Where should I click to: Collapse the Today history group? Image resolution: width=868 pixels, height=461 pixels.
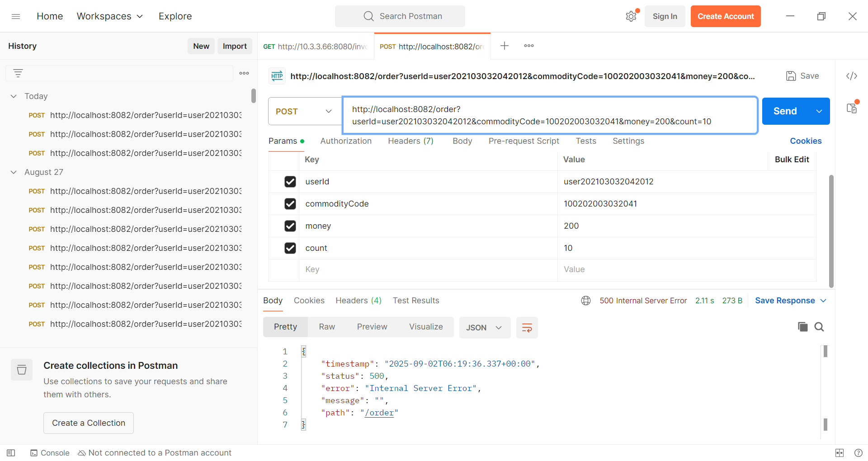tap(14, 96)
